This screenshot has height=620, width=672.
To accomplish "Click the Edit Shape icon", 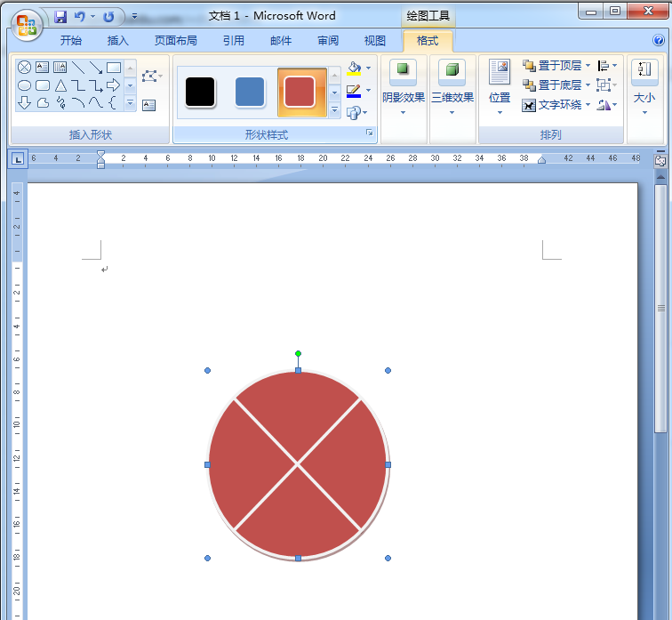I will tap(149, 76).
